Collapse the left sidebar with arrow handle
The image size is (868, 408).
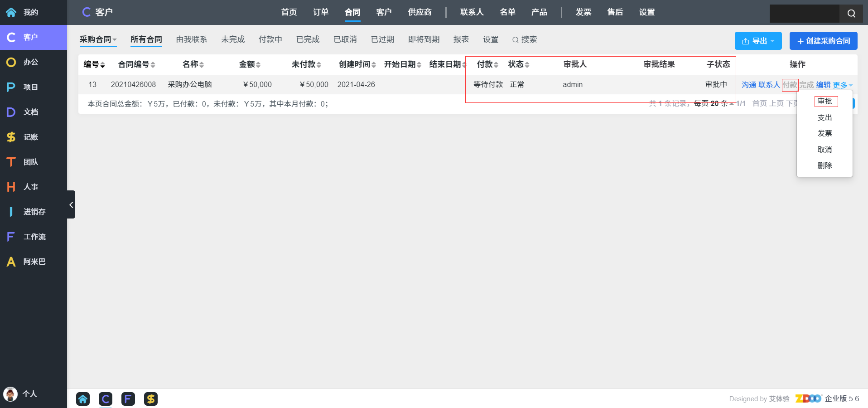click(71, 205)
